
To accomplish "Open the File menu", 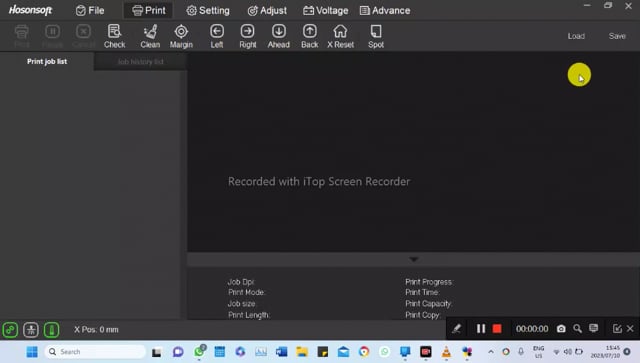I will [90, 11].
